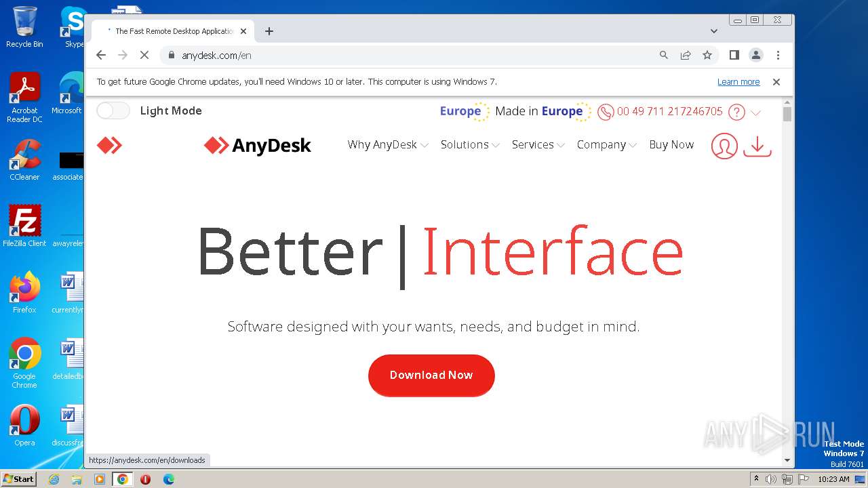Open the FileZilla Client desktop icon
Image resolution: width=868 pixels, height=488 pixels.
(x=24, y=226)
